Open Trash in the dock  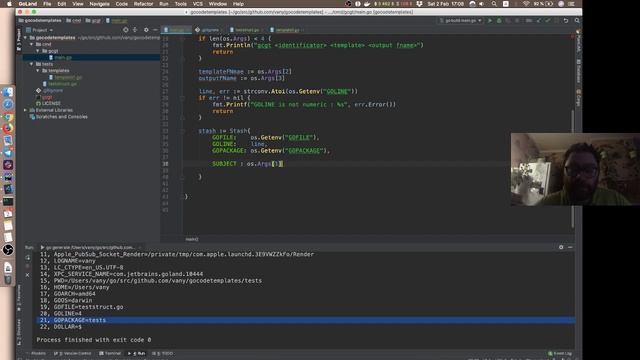click(x=8, y=280)
